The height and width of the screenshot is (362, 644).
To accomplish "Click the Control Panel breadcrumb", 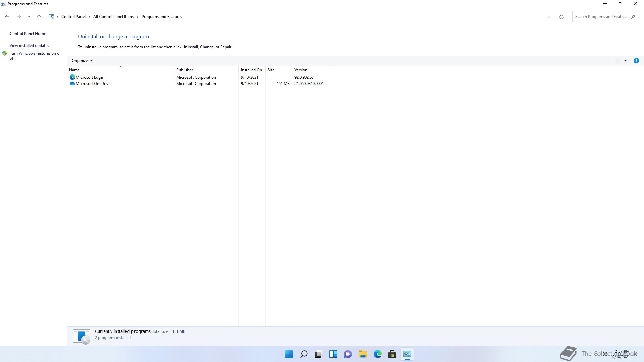I will 73,17.
